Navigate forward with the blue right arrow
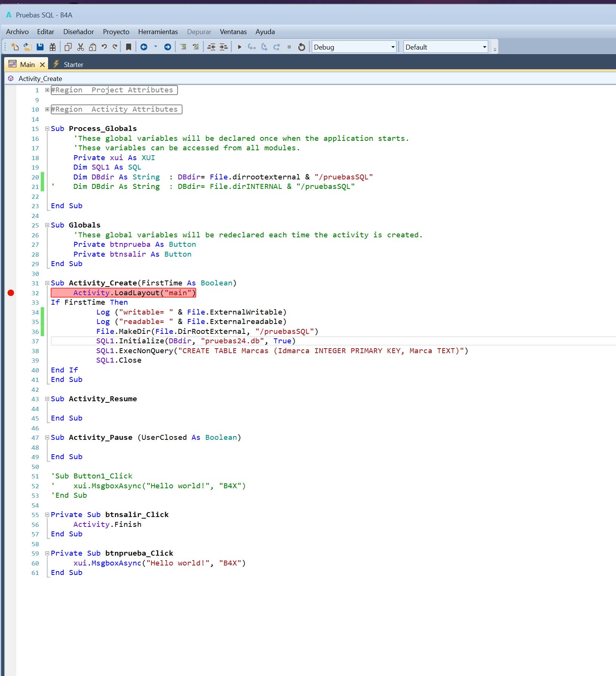Image resolution: width=616 pixels, height=676 pixels. pos(167,47)
